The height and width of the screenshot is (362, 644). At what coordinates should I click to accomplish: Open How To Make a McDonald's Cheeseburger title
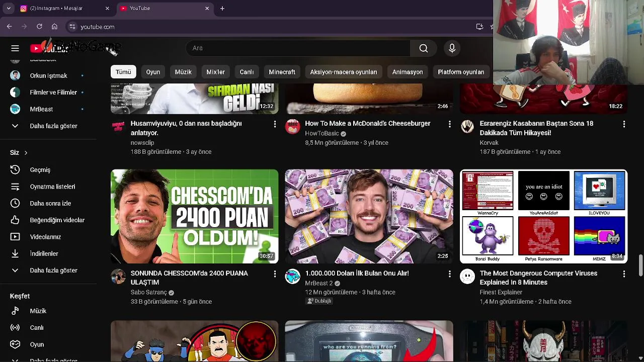click(x=368, y=123)
